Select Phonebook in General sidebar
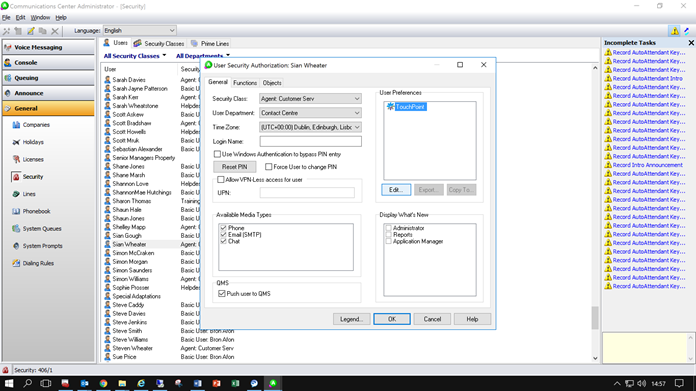This screenshot has height=391, width=696. [x=31, y=211]
